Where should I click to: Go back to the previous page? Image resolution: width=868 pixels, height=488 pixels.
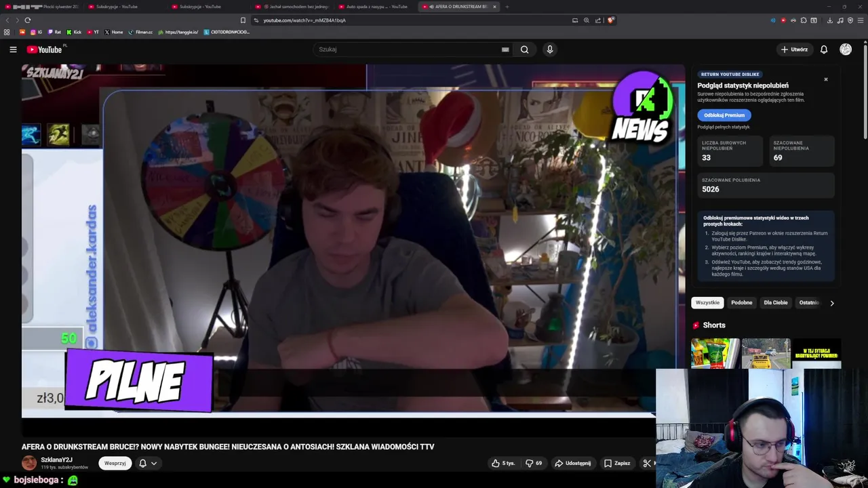8,20
